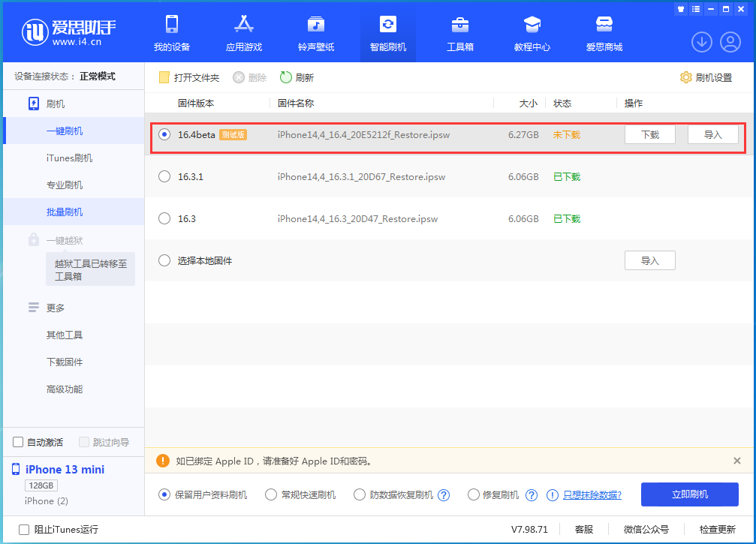The height and width of the screenshot is (544, 756).
Task: Select 16.3.1 firmware radio button
Action: pos(164,176)
